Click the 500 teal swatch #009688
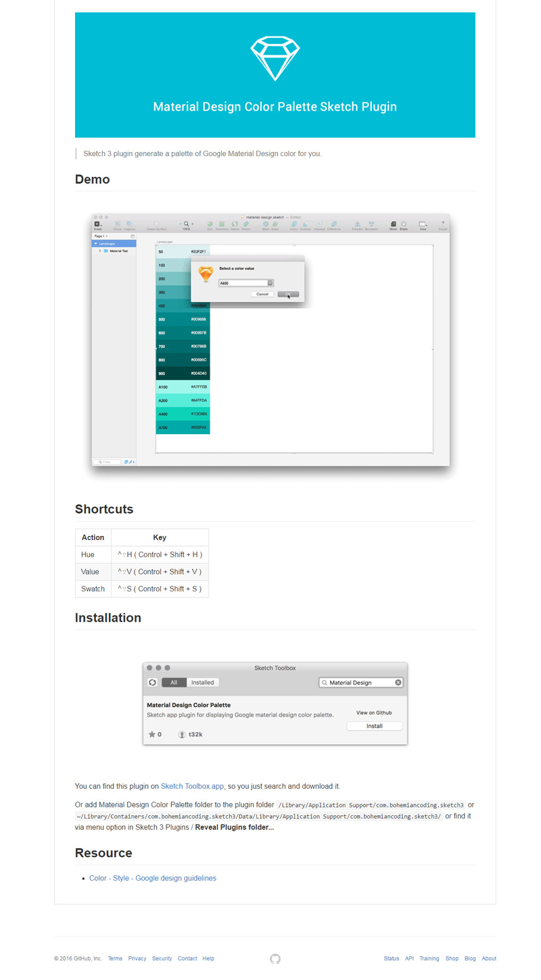 point(183,319)
